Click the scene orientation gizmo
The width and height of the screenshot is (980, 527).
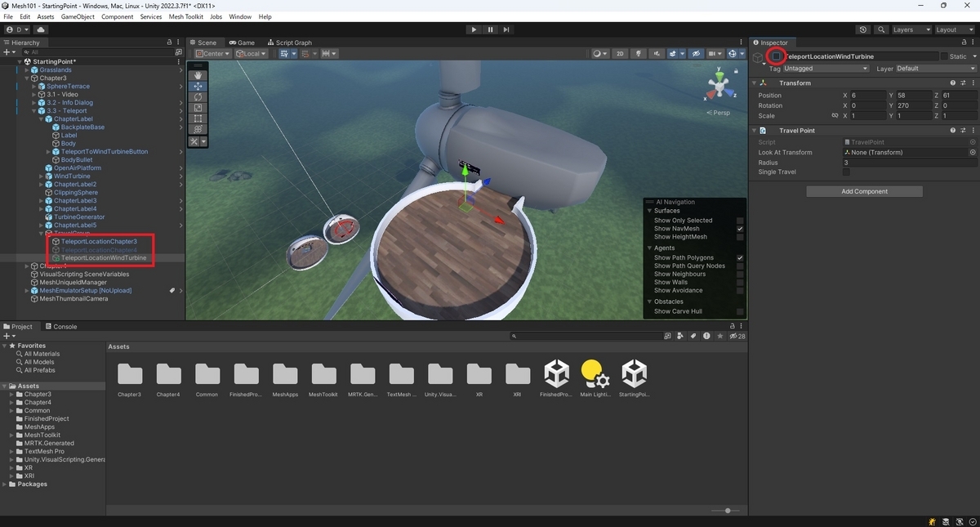click(719, 84)
